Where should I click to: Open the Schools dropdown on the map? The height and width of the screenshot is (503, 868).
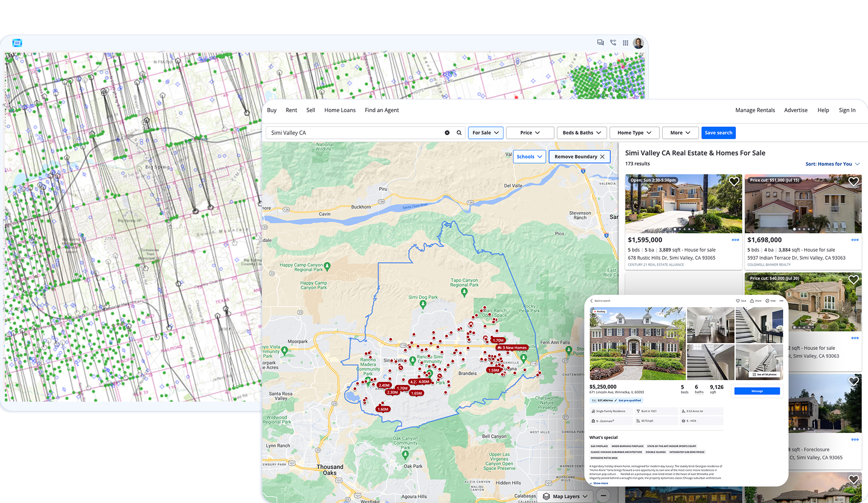click(529, 156)
